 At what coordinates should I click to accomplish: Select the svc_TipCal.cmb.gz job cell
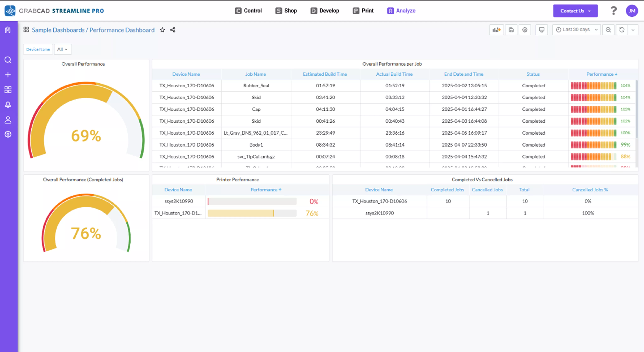pos(256,156)
